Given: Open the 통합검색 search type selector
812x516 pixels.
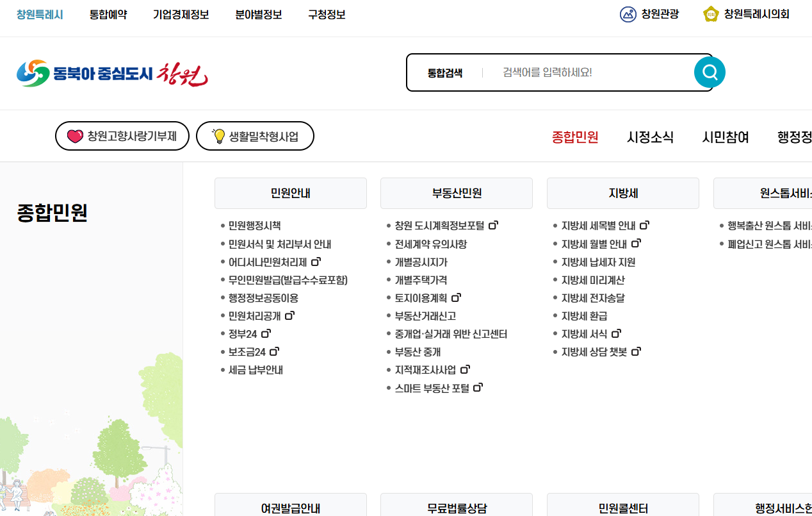Looking at the screenshot, I should (x=446, y=72).
